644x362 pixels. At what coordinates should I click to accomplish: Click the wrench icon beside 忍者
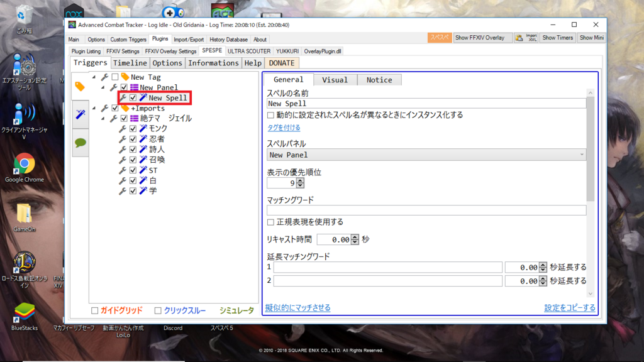123,139
